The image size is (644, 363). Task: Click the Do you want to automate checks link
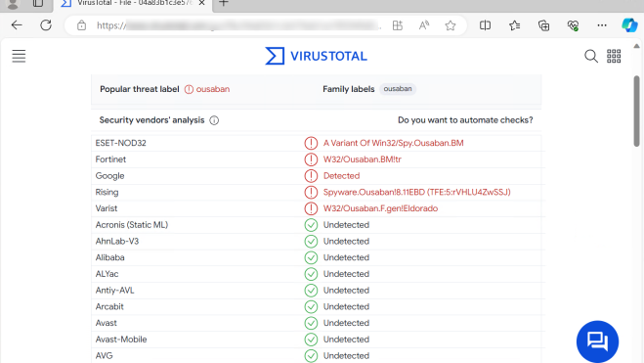[x=465, y=120]
